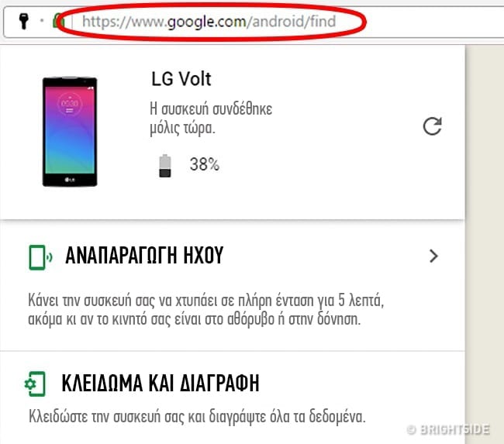Click the Brightside watermark
This screenshot has width=504, height=444.
point(448,429)
